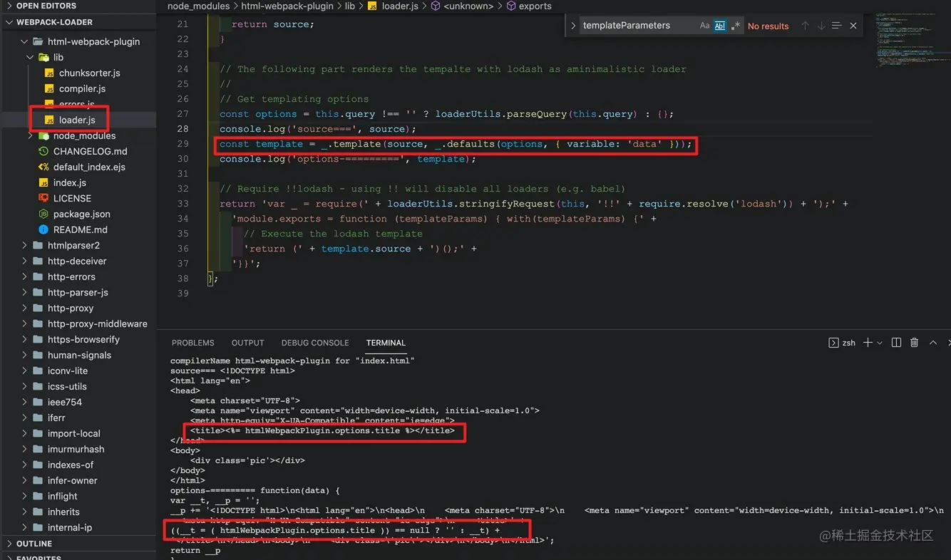
Task: Click the green node_modules folder icon
Action: [x=43, y=135]
